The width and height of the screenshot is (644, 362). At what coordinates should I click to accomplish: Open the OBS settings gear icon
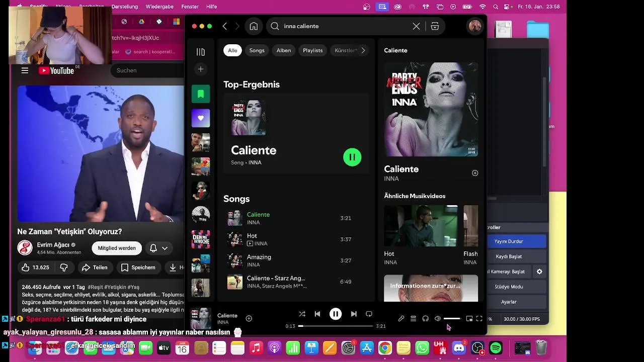tap(539, 271)
